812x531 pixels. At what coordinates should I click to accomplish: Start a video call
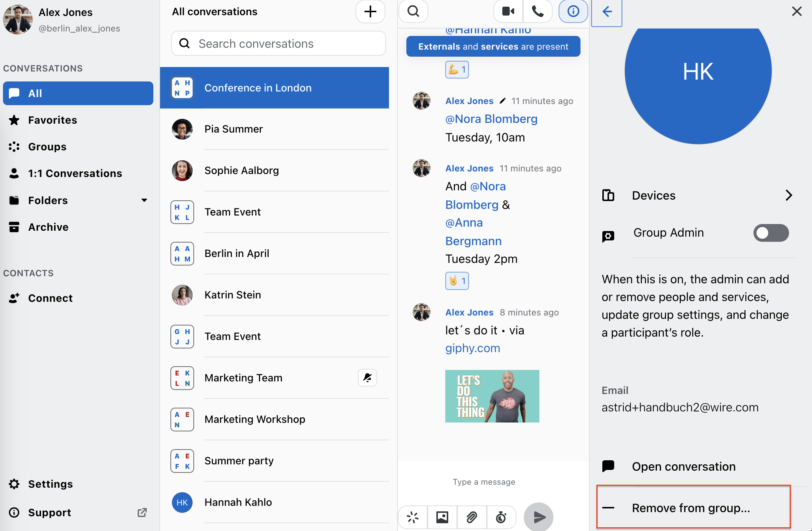tap(508, 11)
